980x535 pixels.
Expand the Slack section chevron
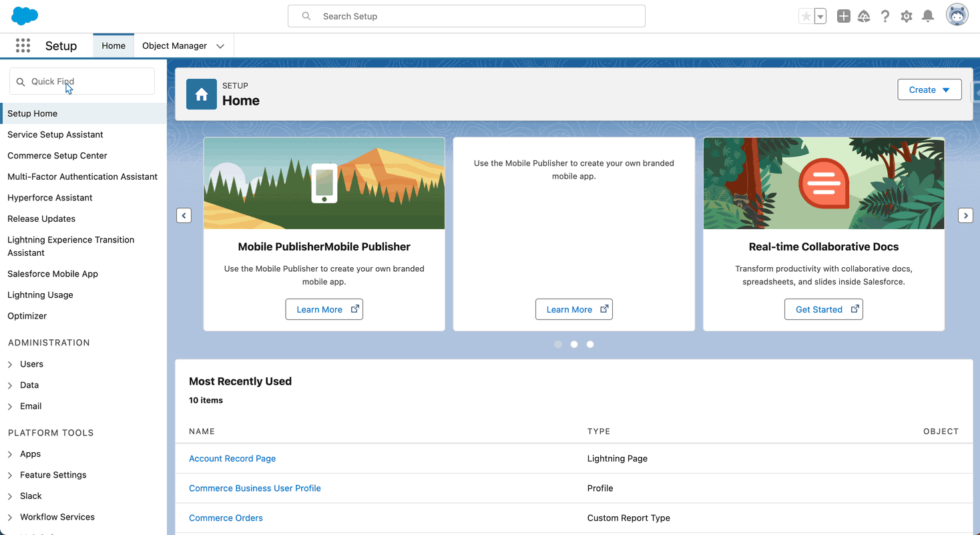10,496
